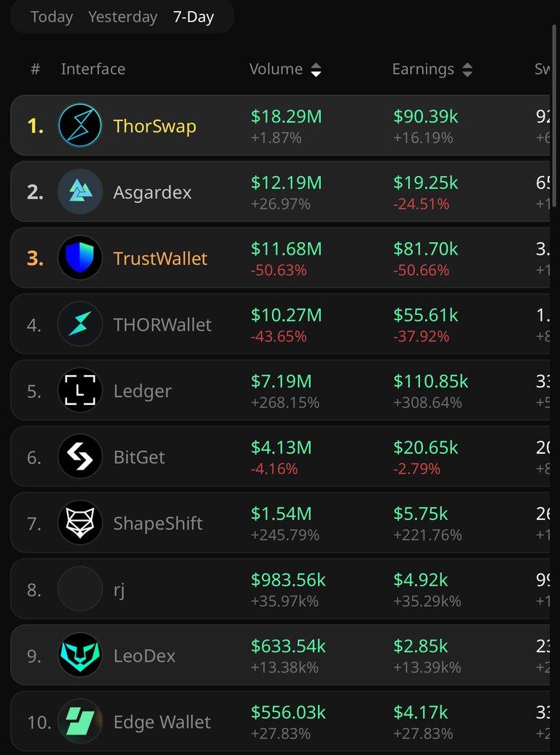
Task: Sort table by Volume using arrows
Action: click(316, 70)
